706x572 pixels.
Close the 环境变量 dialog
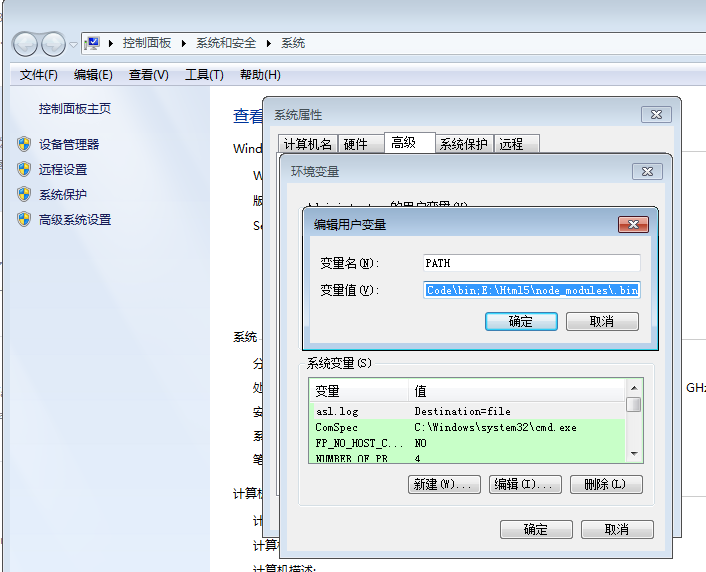coord(647,172)
